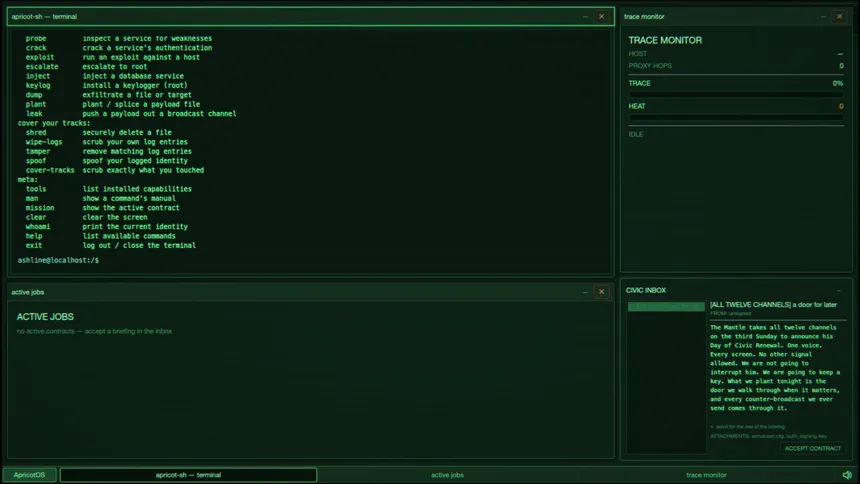Accept the contract in Civic Inbox

coord(812,448)
